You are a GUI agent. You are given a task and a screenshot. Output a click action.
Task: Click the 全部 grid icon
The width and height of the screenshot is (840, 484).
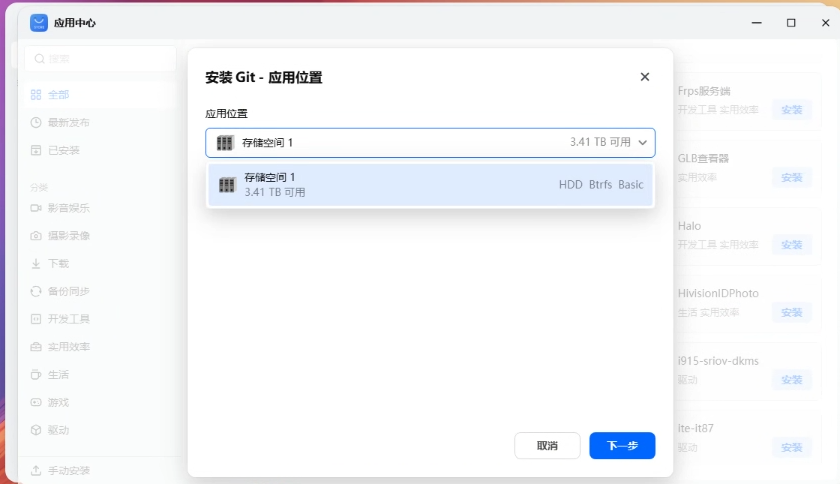(x=36, y=95)
